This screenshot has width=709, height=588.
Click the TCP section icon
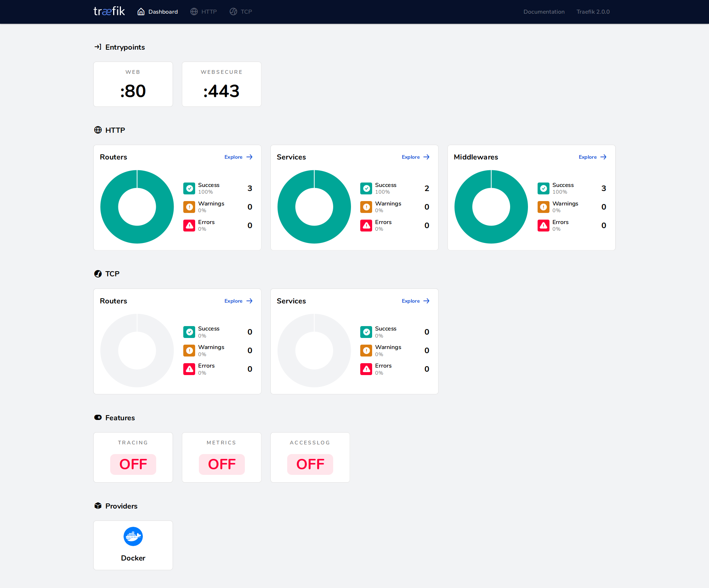pos(98,274)
